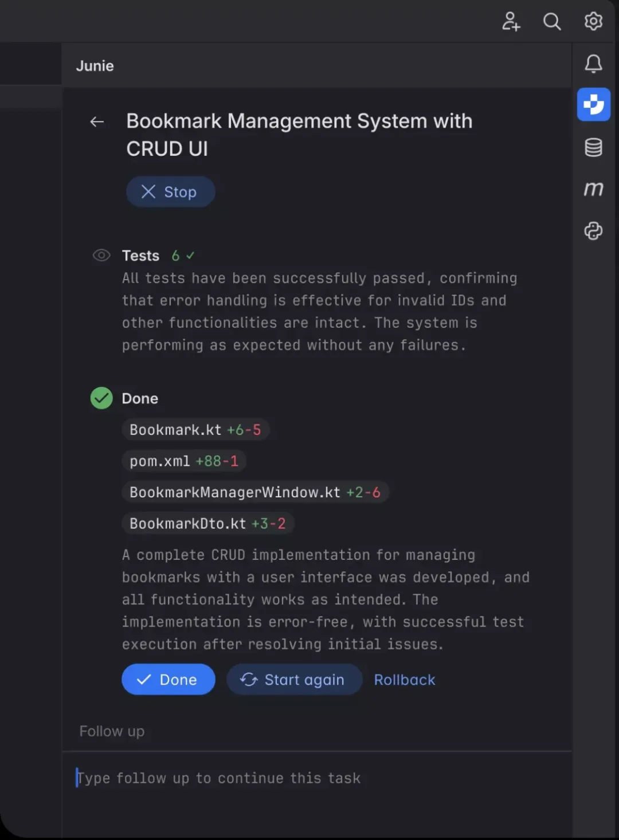Open the Maven tool window icon
This screenshot has width=619, height=840.
pyautogui.click(x=593, y=189)
